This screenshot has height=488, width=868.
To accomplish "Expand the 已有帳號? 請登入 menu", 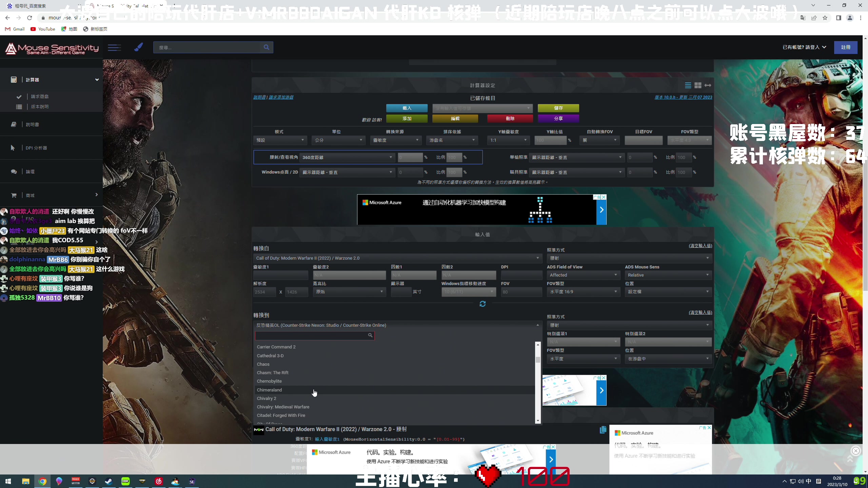I will pyautogui.click(x=804, y=47).
